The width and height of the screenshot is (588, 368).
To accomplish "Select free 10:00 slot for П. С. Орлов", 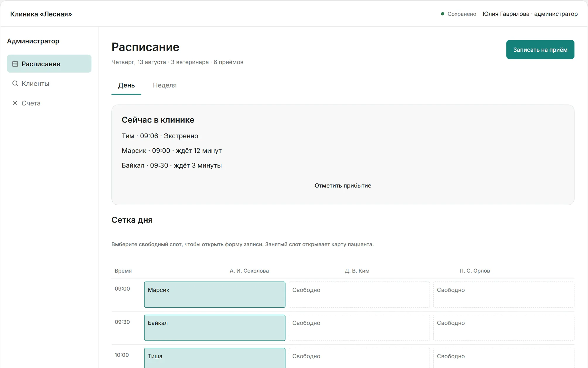I will [504, 358].
